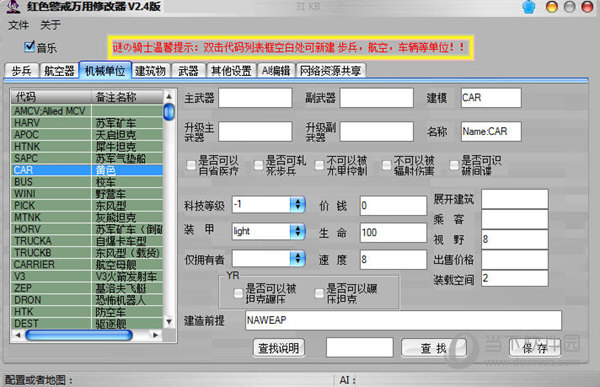Click the 装载空间 input field
Image resolution: width=600 pixels, height=387 pixels.
(x=515, y=278)
